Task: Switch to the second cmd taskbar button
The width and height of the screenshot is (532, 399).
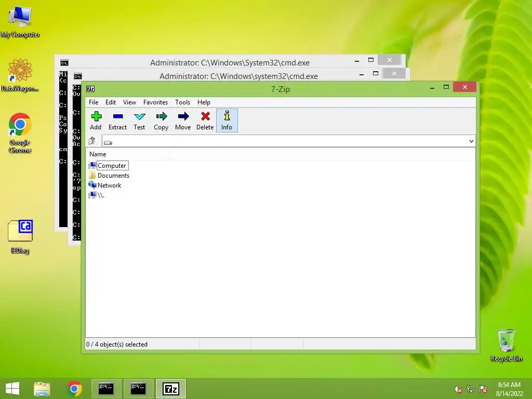Action: 138,389
